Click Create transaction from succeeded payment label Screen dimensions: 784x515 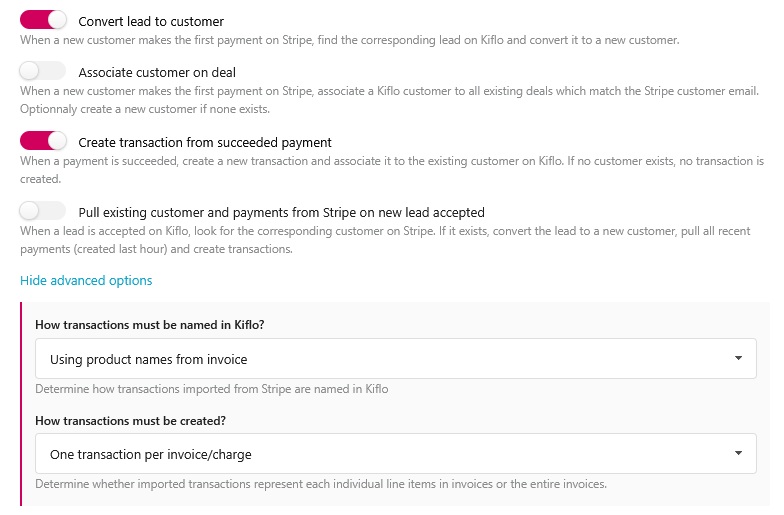pos(205,142)
